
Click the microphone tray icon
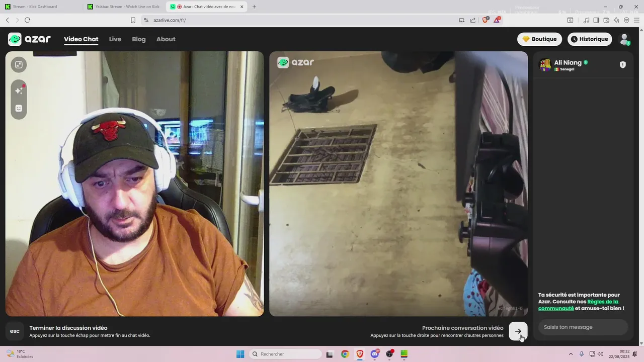click(x=582, y=354)
